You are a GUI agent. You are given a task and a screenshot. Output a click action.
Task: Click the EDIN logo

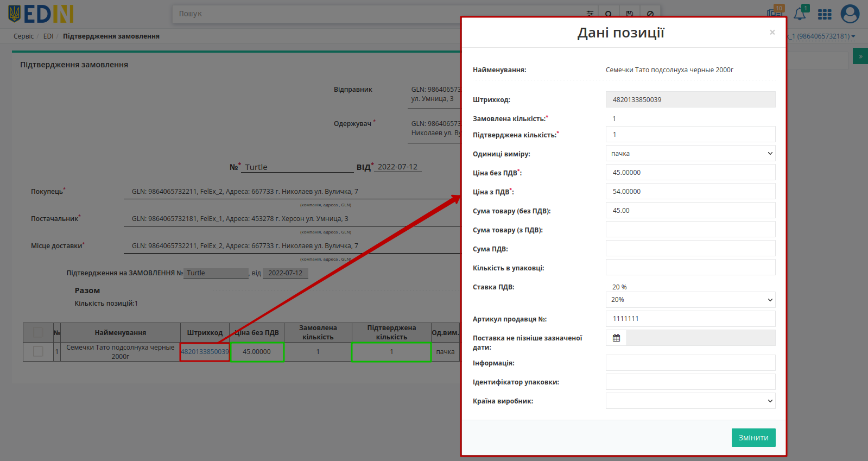point(41,14)
